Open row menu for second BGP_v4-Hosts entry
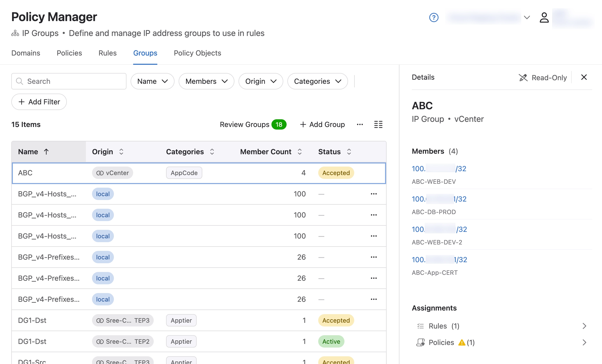 coord(374,215)
